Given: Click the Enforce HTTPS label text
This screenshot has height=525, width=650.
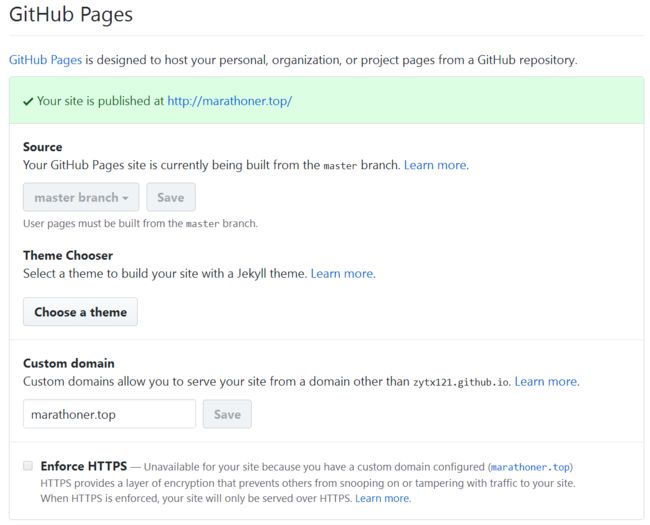Looking at the screenshot, I should coord(84,466).
